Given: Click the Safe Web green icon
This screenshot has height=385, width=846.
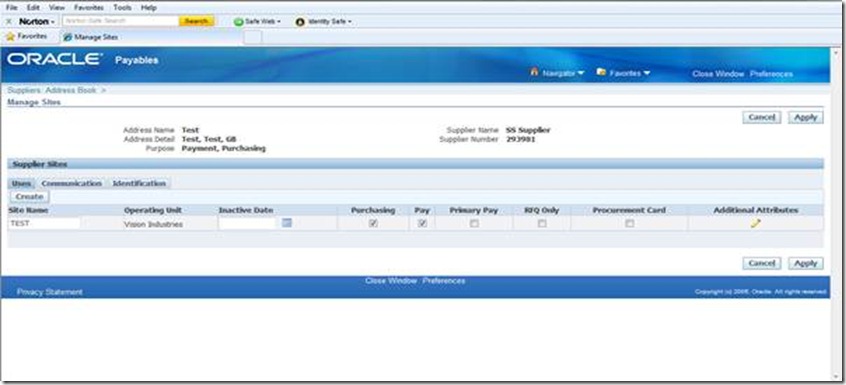Looking at the screenshot, I should click(238, 22).
